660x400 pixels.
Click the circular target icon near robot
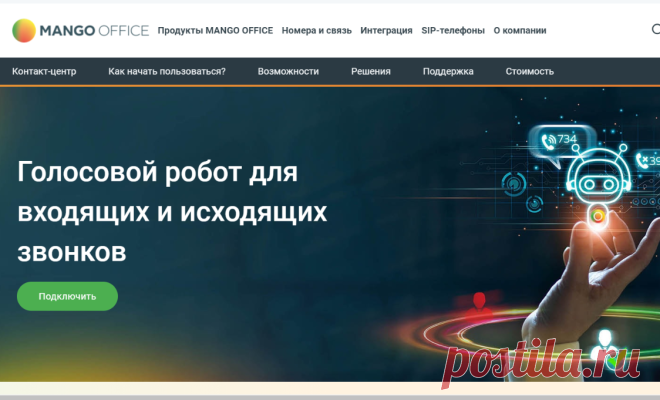click(x=514, y=184)
